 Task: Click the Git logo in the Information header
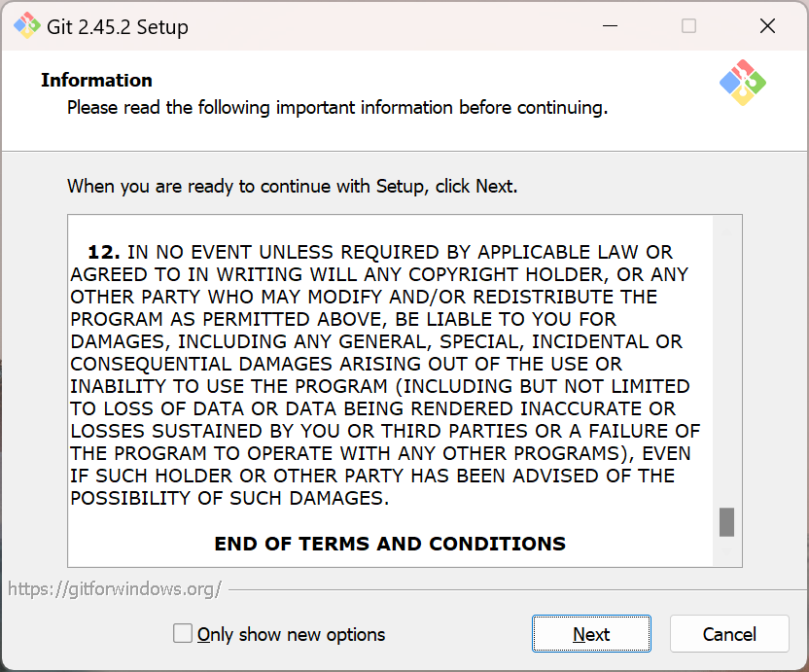point(742,84)
